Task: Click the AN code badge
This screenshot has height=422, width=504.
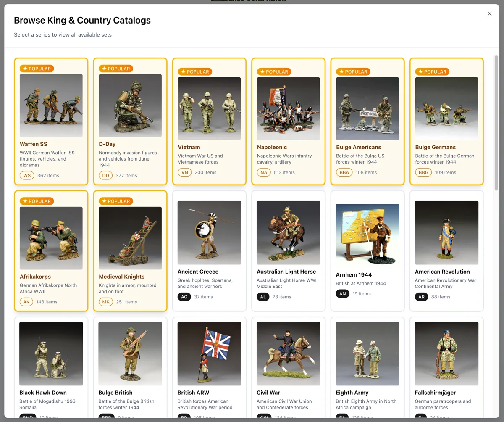Action: [x=342, y=294]
